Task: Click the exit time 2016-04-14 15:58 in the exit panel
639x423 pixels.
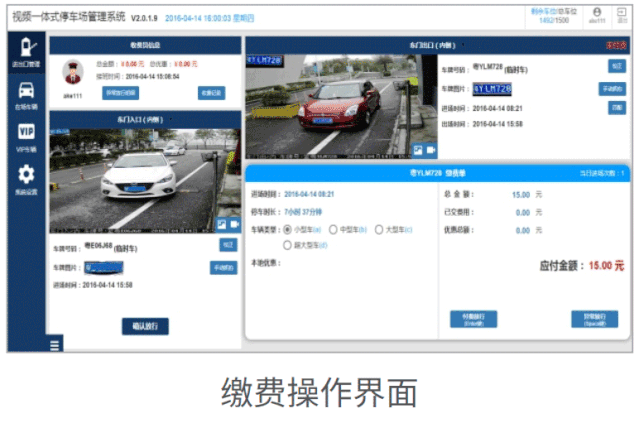Action: point(498,124)
